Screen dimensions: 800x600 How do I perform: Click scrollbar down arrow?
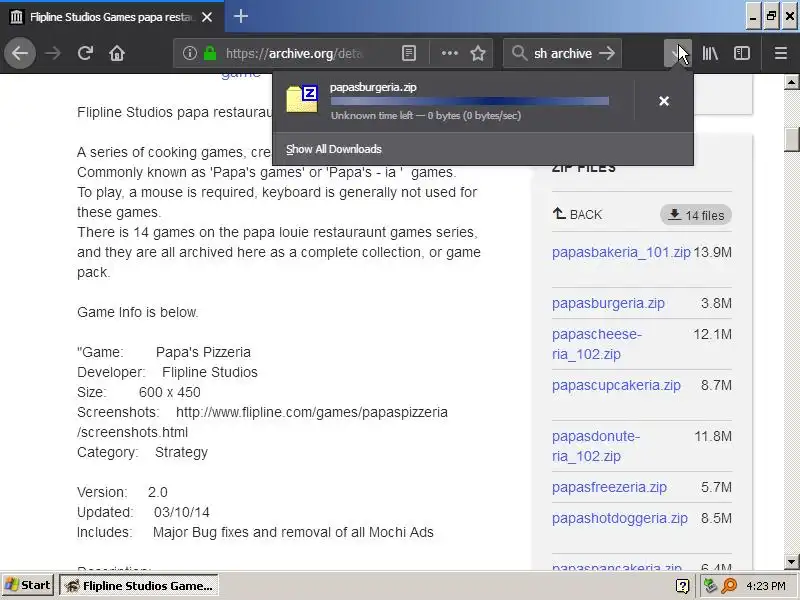(791, 562)
